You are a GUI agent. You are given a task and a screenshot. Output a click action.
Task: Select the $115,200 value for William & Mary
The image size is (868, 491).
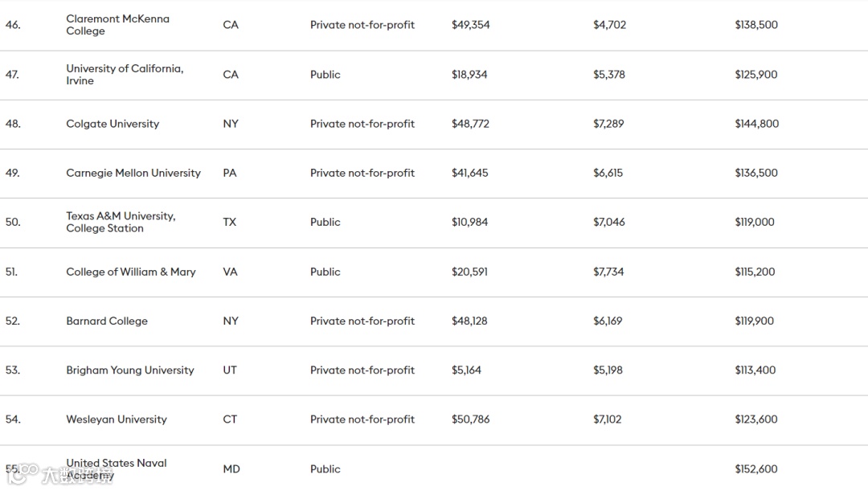pos(755,272)
